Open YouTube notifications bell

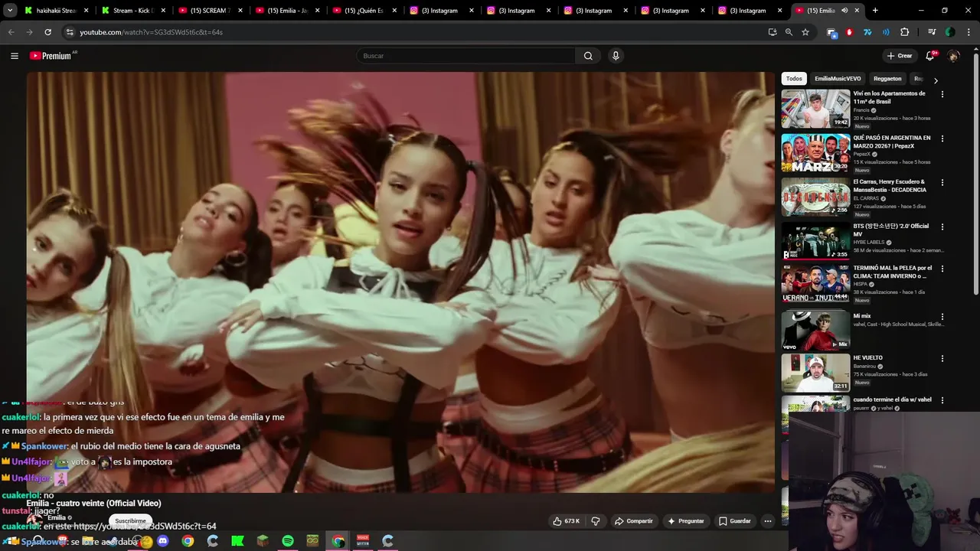tap(930, 56)
